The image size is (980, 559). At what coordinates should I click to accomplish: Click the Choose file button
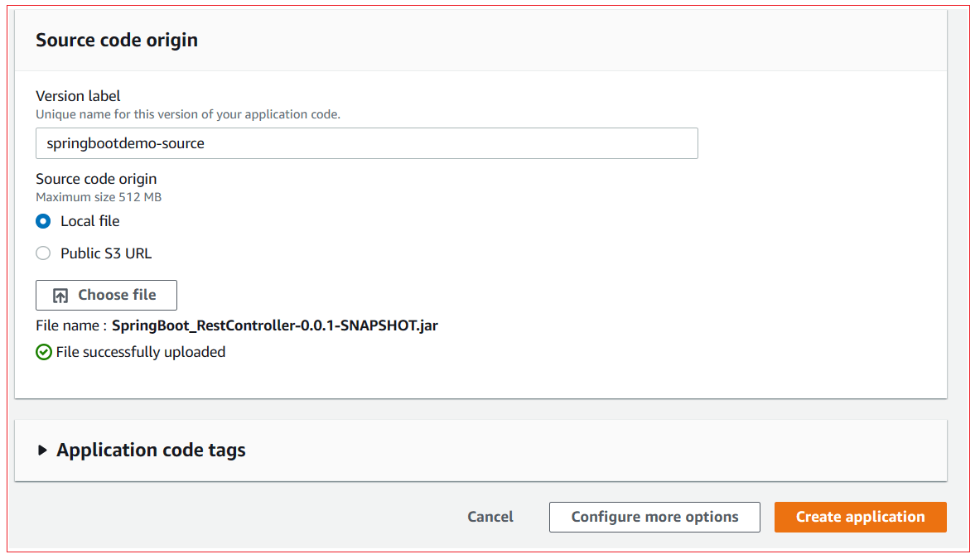tap(106, 295)
